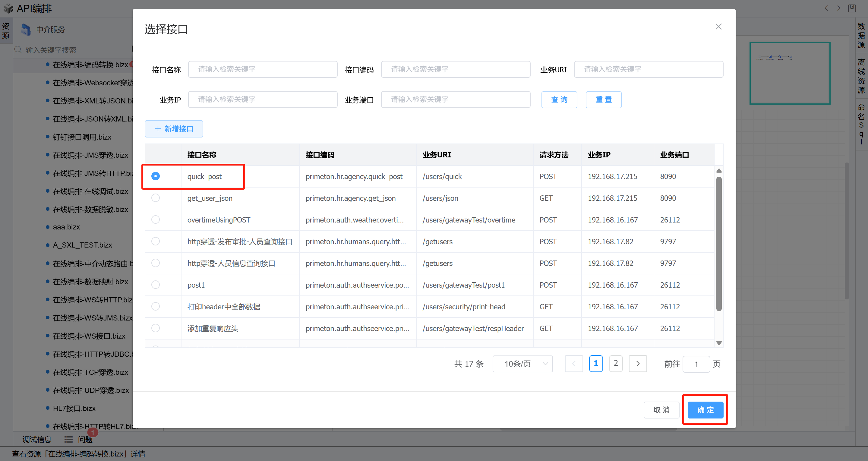
Task: Open the 数据源 side tab
Action: click(x=861, y=35)
